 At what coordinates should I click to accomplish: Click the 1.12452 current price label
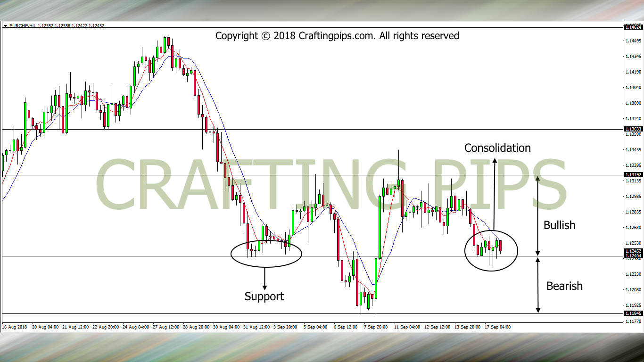point(632,251)
